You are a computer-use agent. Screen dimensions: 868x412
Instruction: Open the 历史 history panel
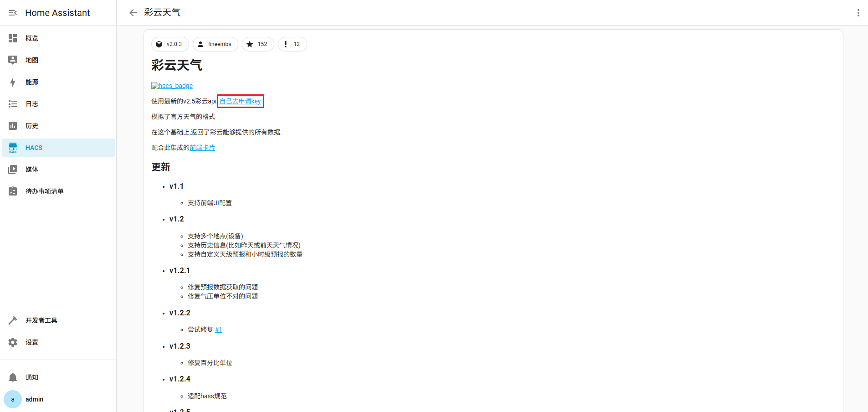point(32,125)
